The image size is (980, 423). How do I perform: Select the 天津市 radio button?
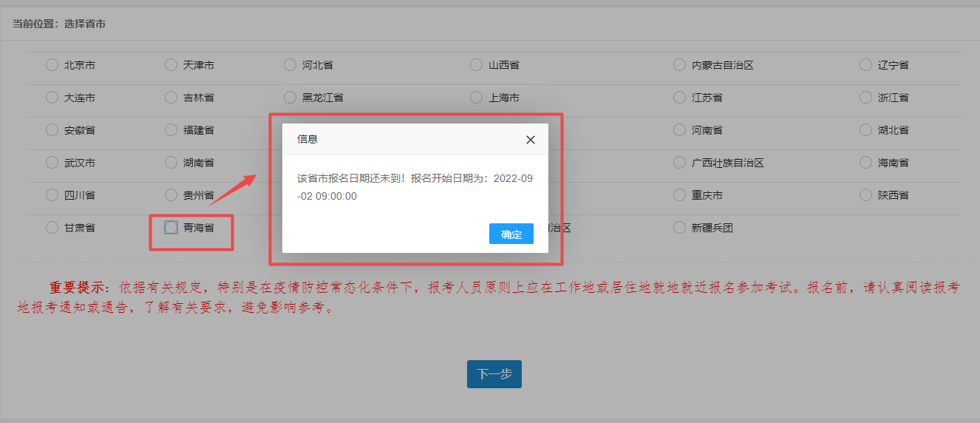click(x=171, y=65)
